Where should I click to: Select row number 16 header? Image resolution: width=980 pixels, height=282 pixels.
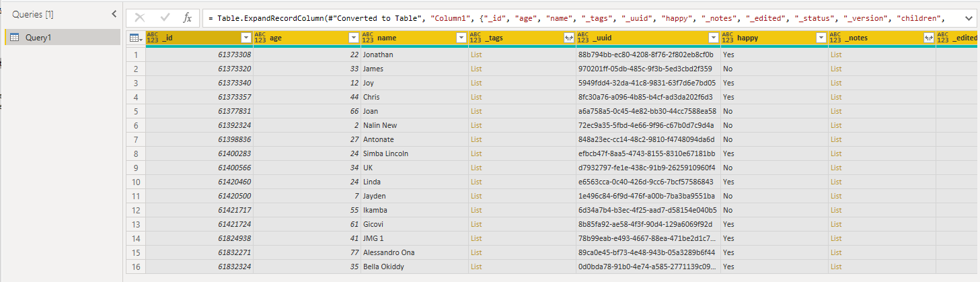click(x=135, y=267)
